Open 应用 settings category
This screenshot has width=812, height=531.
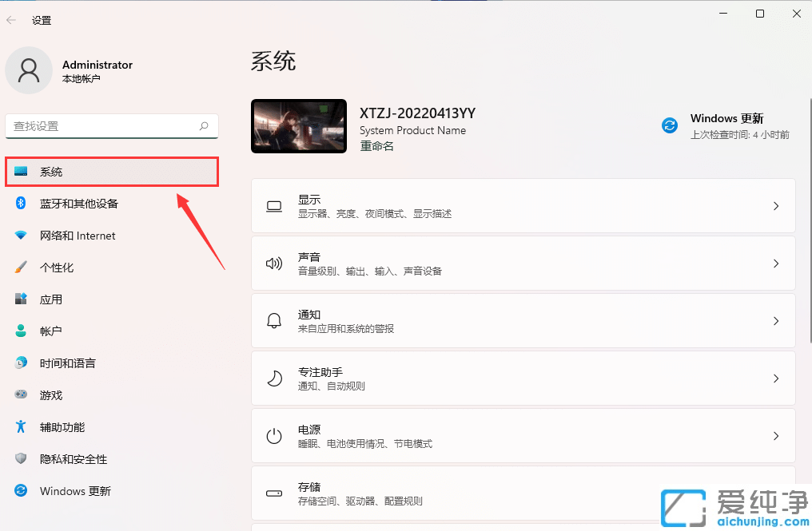pos(112,299)
